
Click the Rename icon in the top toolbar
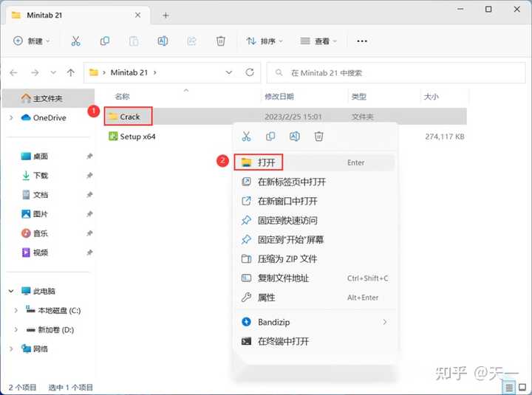163,41
